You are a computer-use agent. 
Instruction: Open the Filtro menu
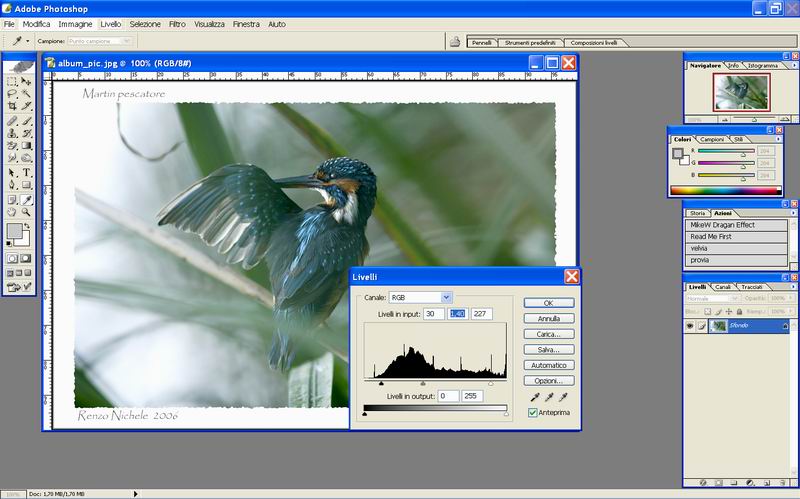[176, 23]
